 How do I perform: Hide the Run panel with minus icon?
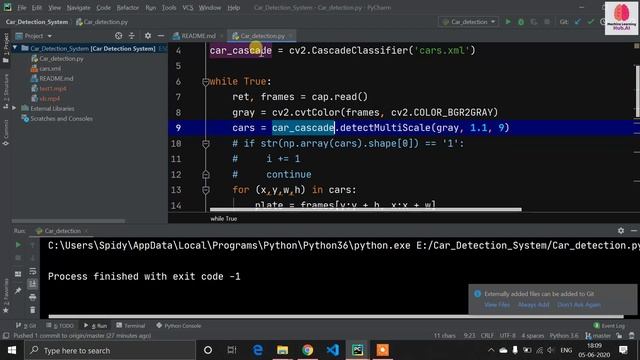click(633, 231)
